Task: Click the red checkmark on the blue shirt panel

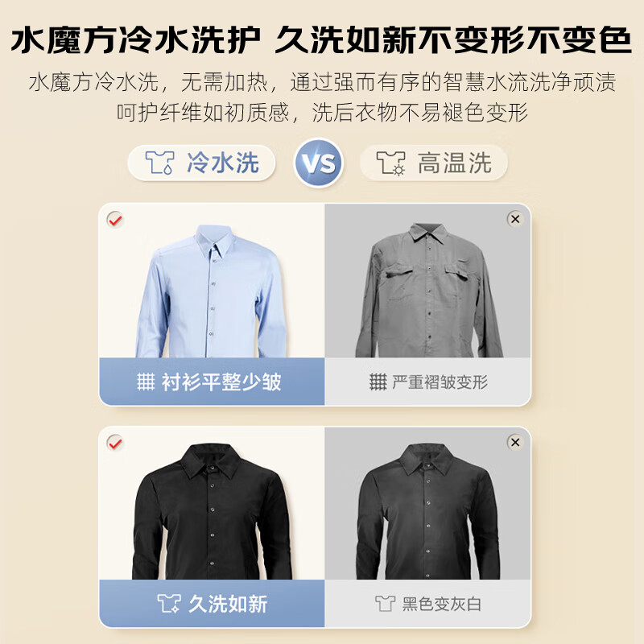Action: click(115, 220)
